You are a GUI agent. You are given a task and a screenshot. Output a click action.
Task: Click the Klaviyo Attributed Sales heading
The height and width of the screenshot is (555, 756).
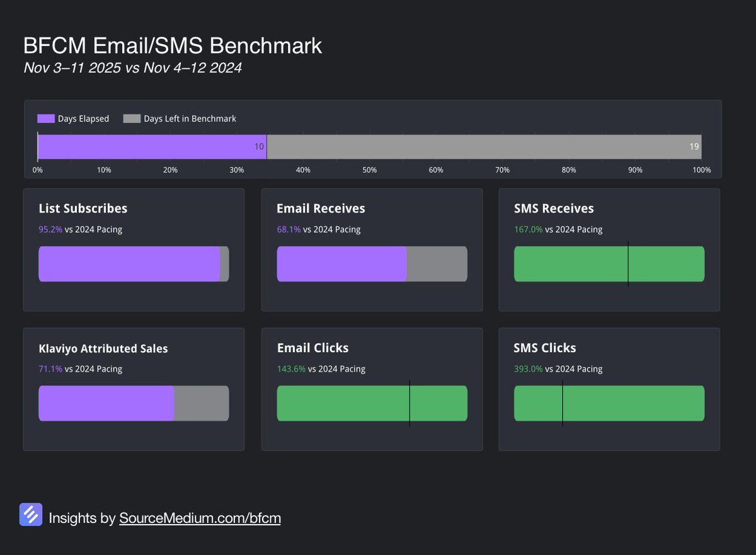pyautogui.click(x=103, y=348)
